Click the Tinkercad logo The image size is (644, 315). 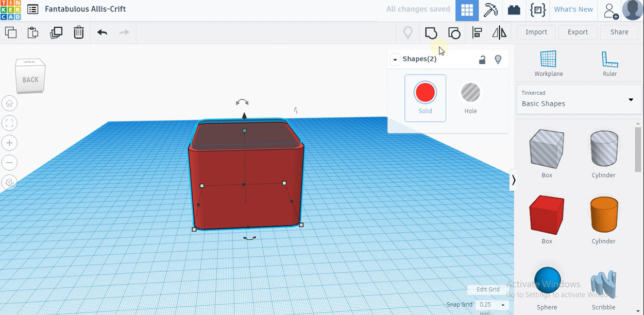click(10, 10)
